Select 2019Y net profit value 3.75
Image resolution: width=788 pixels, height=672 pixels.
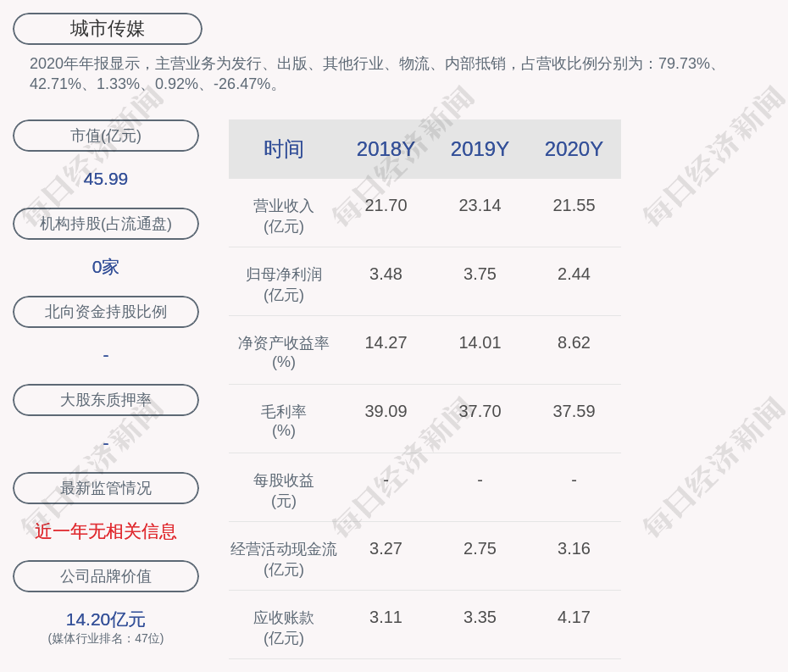pos(480,274)
